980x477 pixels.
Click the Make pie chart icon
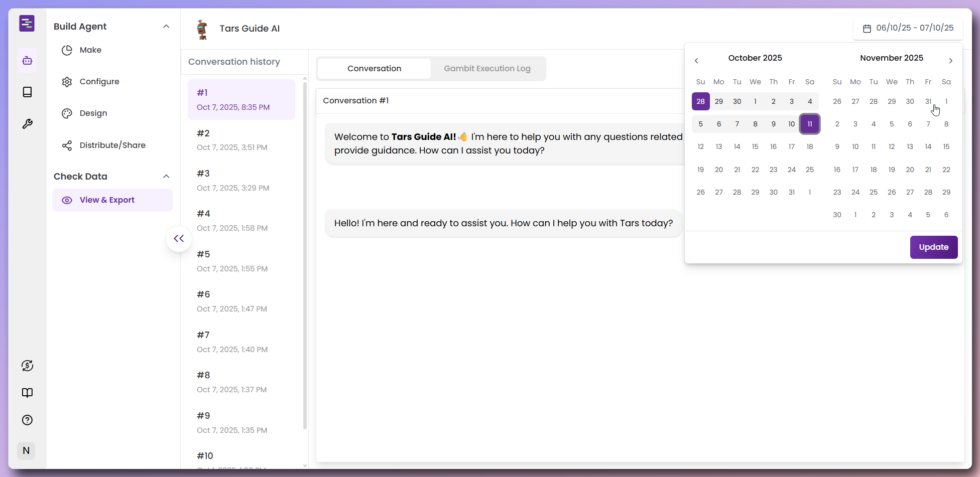pyautogui.click(x=67, y=50)
